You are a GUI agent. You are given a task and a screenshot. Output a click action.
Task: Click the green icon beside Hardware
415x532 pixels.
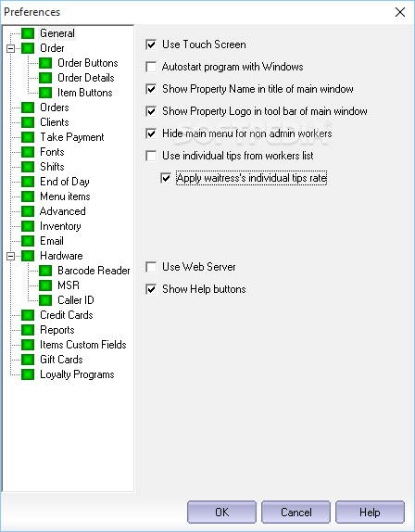28,256
